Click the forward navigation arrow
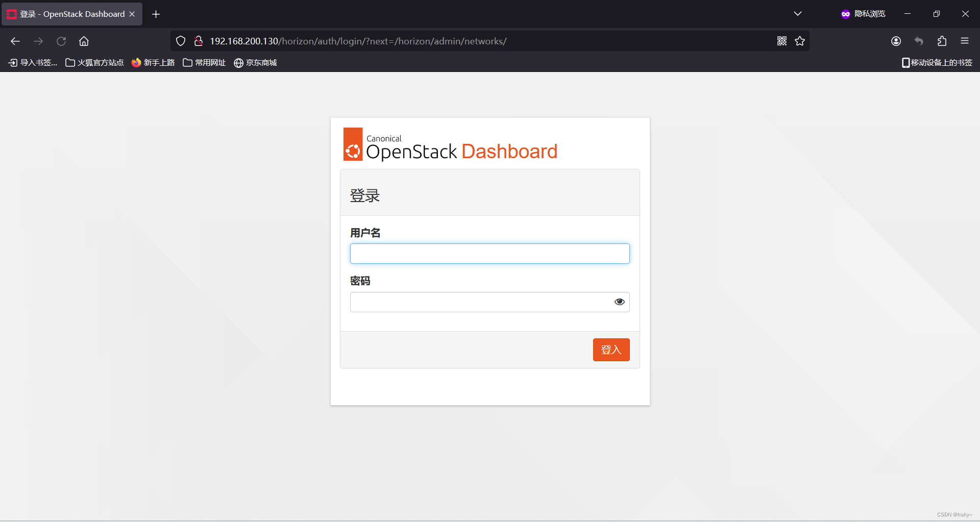980x522 pixels. (x=38, y=41)
